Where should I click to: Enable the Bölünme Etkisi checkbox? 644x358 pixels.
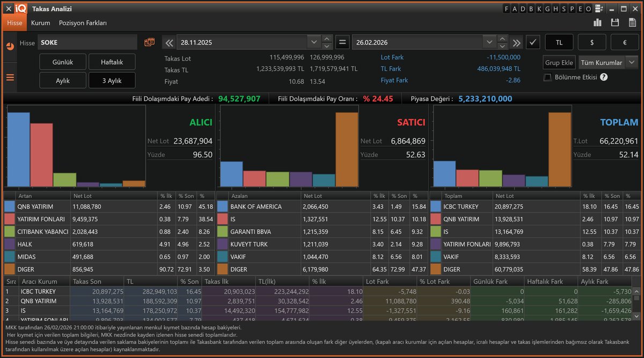tap(547, 77)
